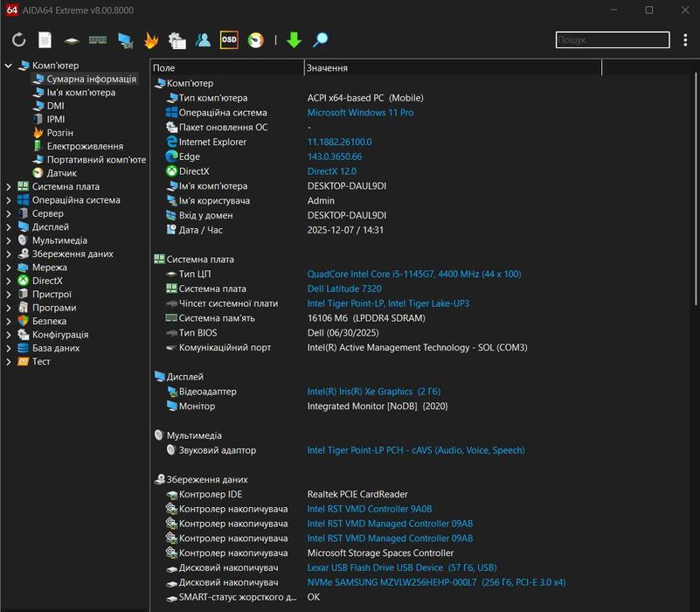Expand the Збереження даних tree node

8,254
